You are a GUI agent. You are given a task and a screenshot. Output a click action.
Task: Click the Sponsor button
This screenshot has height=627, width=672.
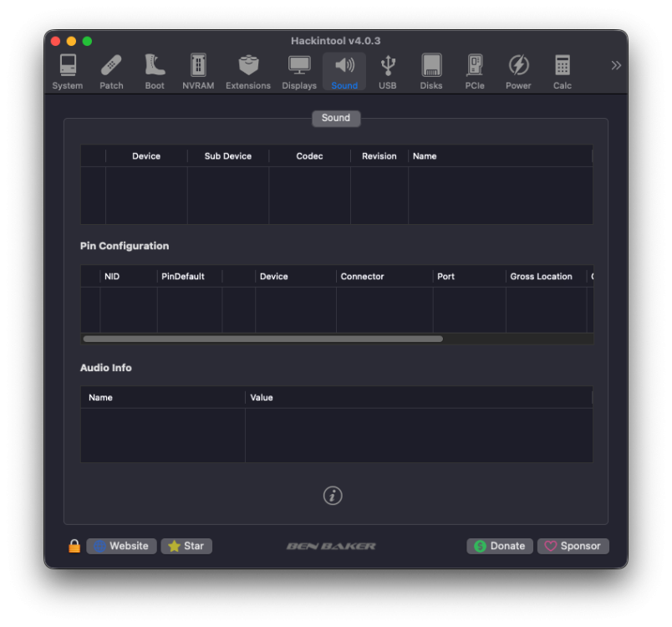point(573,546)
